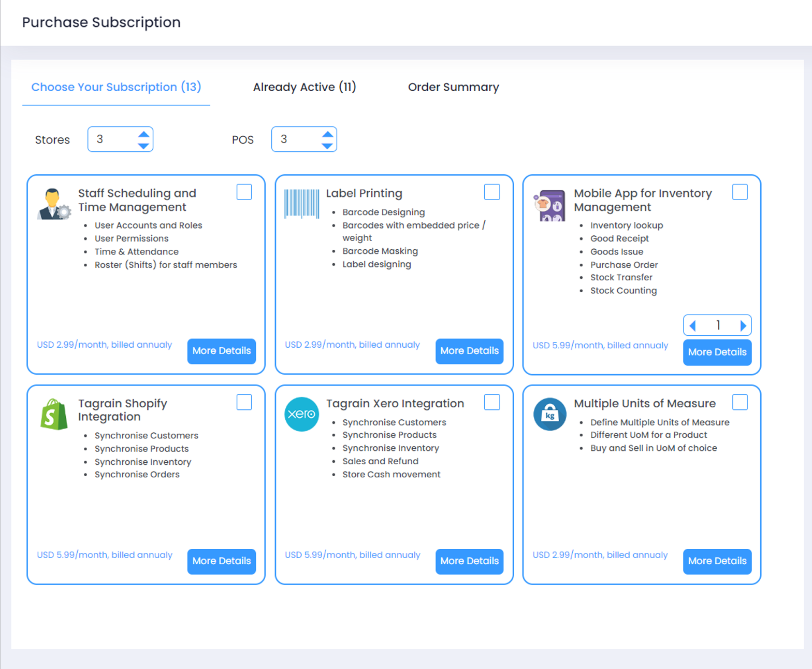This screenshot has height=669, width=812.
Task: Tick the Tagrain Xero Integration checkbox
Action: coord(492,402)
